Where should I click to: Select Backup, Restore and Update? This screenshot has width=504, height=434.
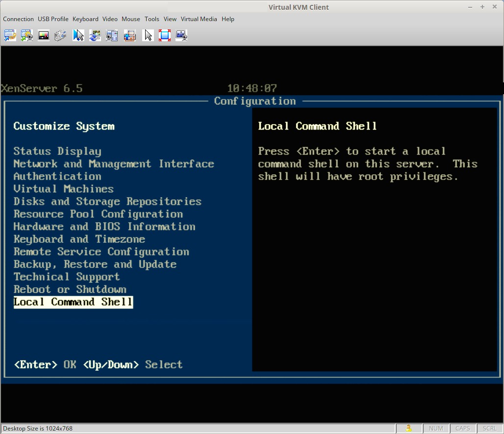click(x=95, y=264)
